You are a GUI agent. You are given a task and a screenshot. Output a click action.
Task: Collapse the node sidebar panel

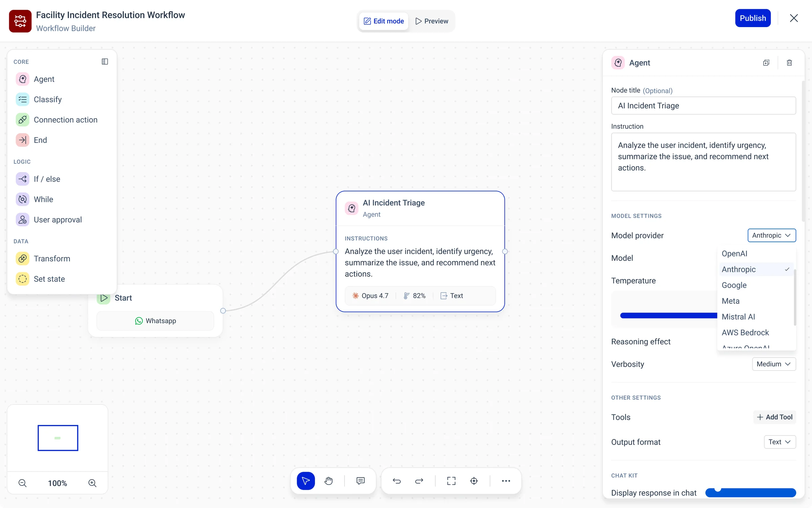pyautogui.click(x=105, y=62)
